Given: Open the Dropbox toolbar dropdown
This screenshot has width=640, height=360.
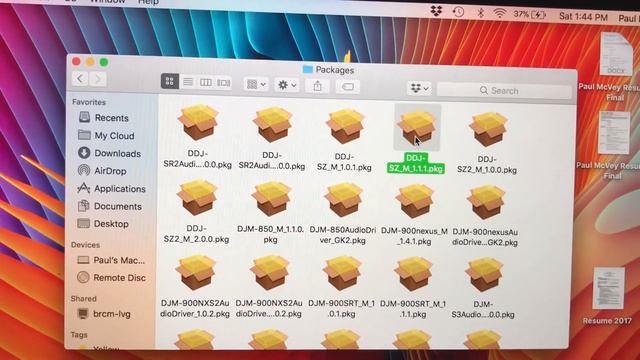Looking at the screenshot, I should 419,88.
